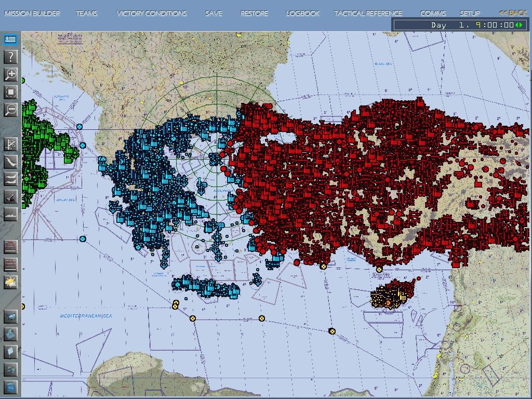Open the Logbook menu
Image resolution: width=532 pixels, height=399 pixels.
tap(303, 13)
